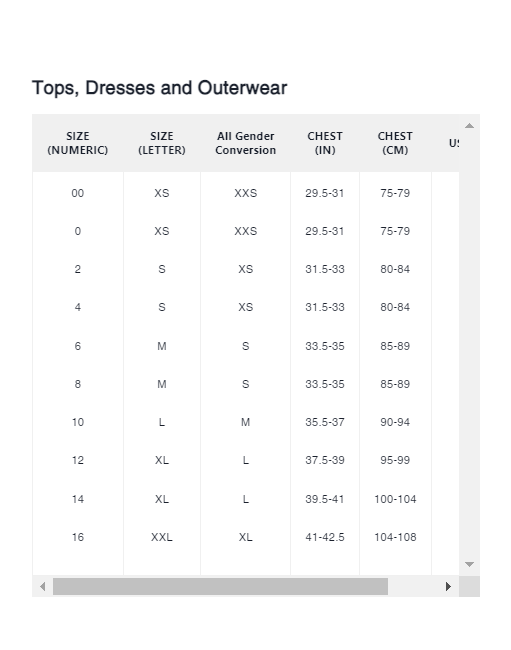Click the 41-42.5 chest inches cell
This screenshot has width=511, height=650.
(325, 537)
